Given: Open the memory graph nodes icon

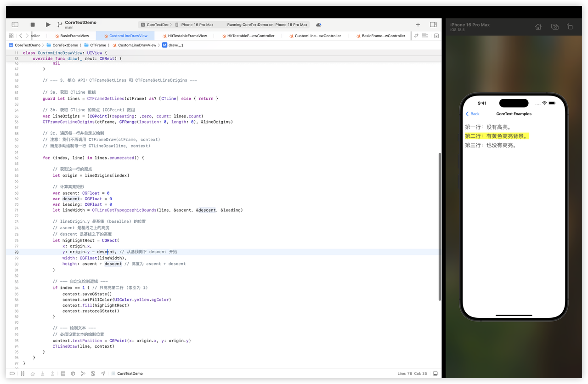Looking at the screenshot, I should click(x=83, y=373).
